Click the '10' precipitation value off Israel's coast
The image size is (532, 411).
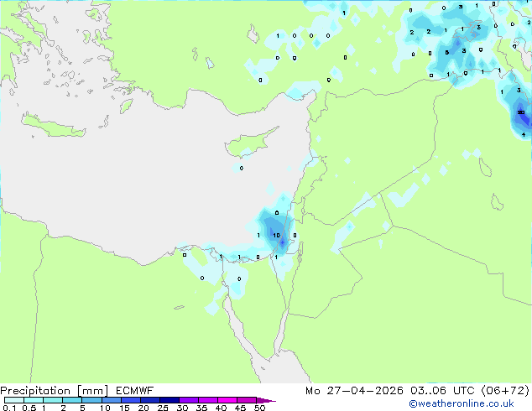[x=277, y=236]
